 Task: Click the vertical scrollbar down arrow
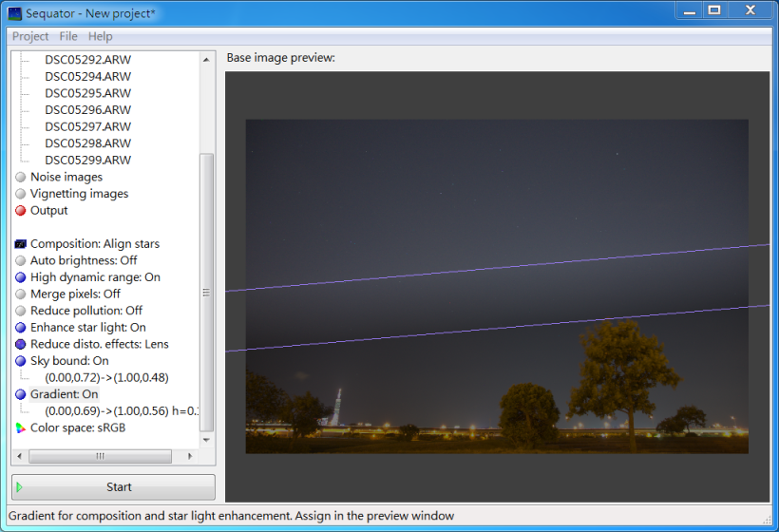pos(207,440)
